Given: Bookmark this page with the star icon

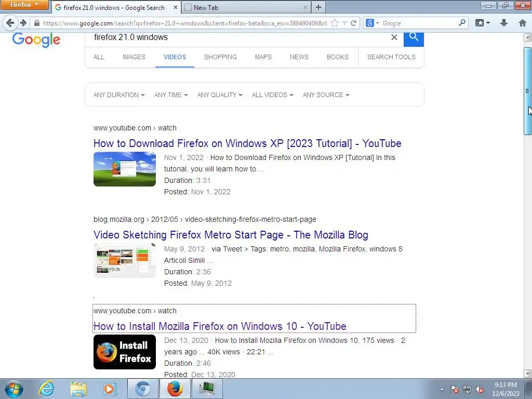Looking at the screenshot, I should click(x=335, y=23).
